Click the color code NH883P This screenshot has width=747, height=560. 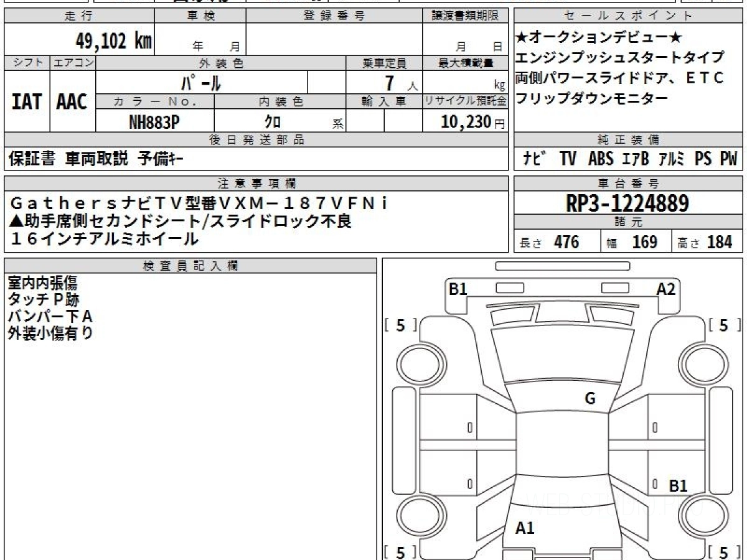154,122
